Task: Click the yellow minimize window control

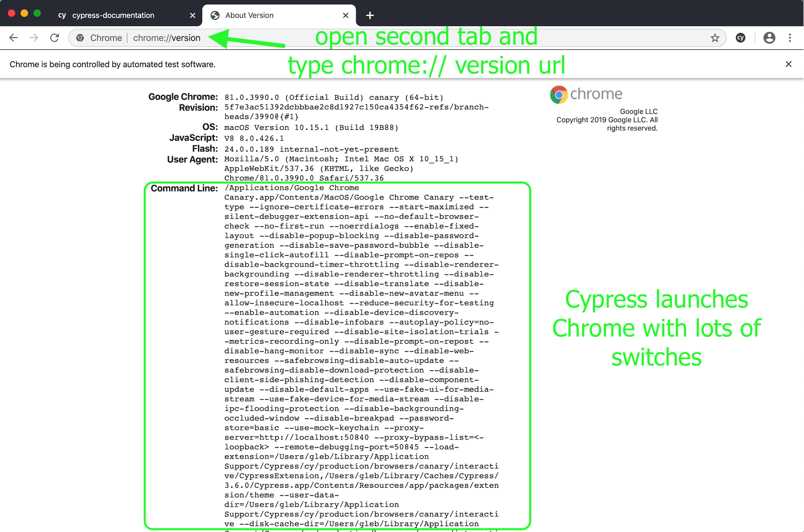Action: pyautogui.click(x=25, y=13)
